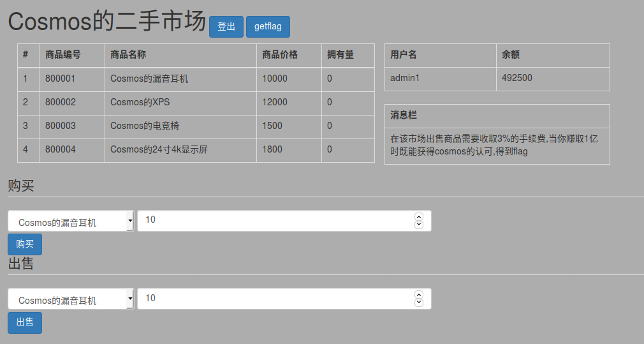Open the purchase item dropdown
Screen dimensions: 644x344
[x=71, y=221]
